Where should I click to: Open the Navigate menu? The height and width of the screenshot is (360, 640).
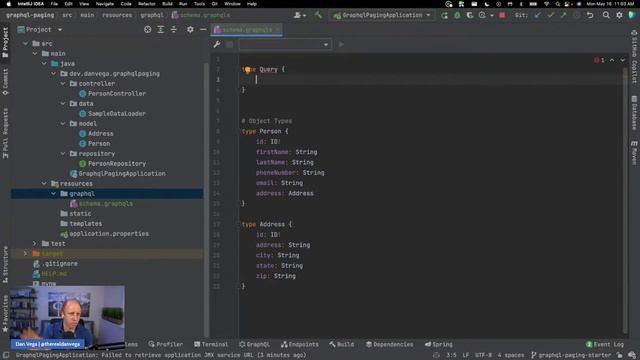[x=104, y=4]
